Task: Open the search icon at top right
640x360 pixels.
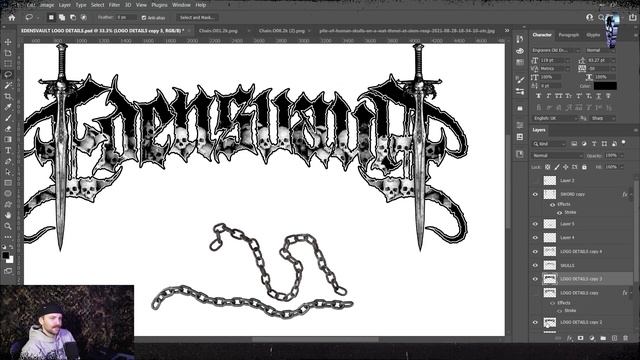Action: point(601,17)
